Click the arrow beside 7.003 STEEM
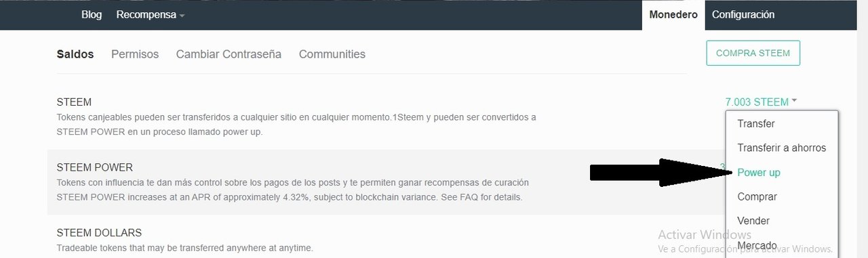The height and width of the screenshot is (258, 868). point(794,101)
